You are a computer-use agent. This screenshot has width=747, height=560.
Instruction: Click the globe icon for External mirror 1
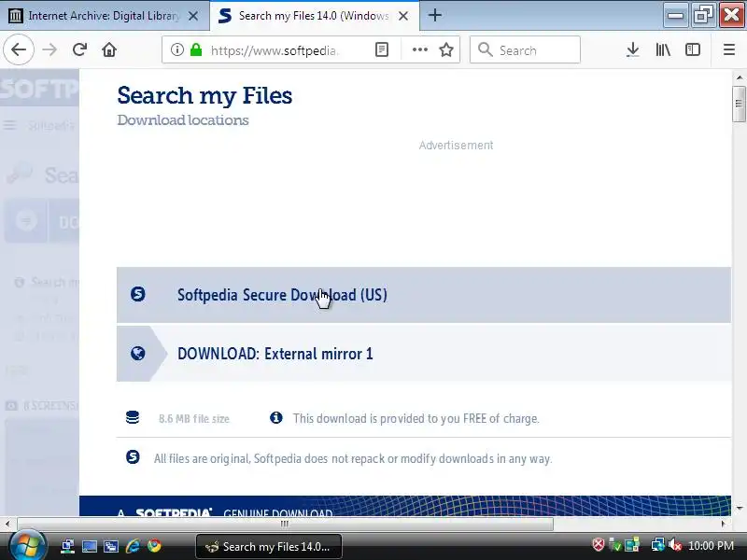click(x=137, y=354)
